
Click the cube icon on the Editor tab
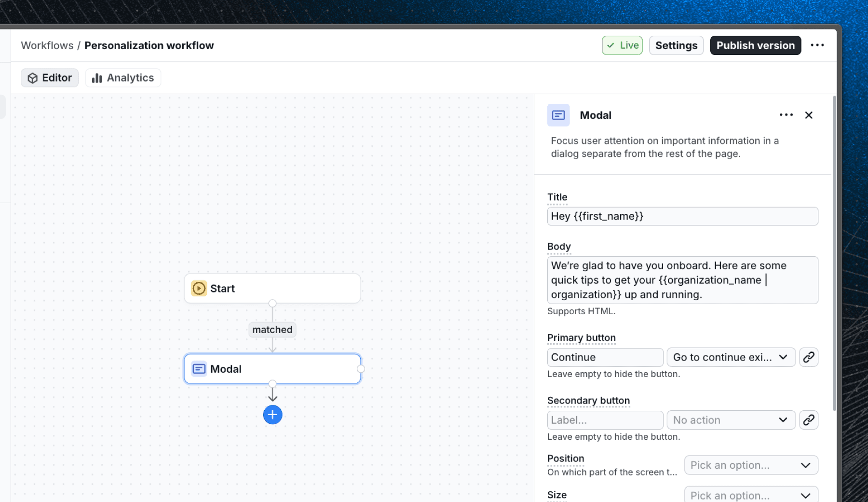pos(32,78)
